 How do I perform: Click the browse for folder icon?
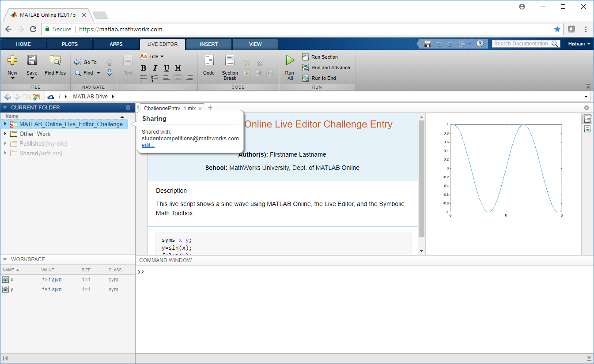pos(37,97)
